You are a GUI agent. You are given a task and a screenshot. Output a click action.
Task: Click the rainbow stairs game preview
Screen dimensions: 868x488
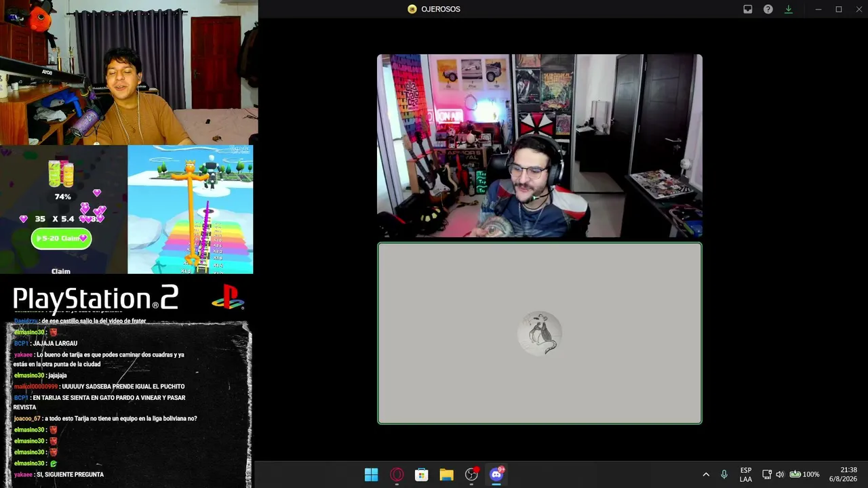click(191, 209)
